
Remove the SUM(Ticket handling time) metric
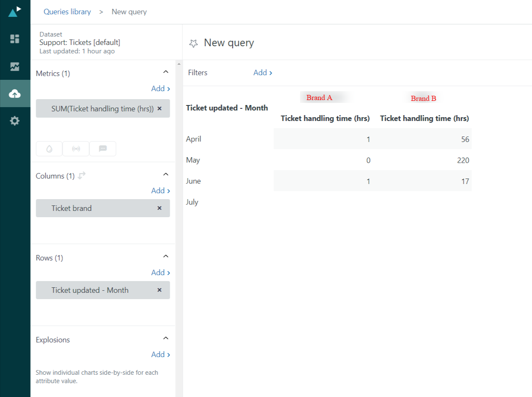(159, 108)
